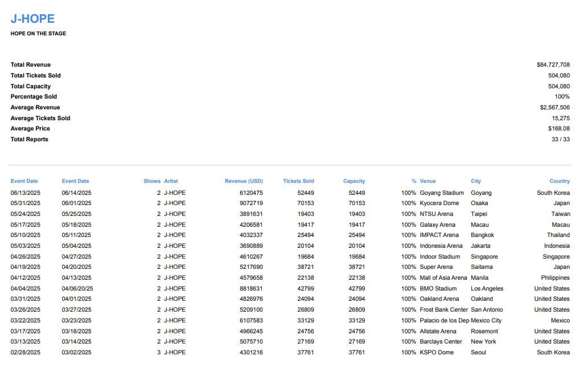Screen dimensions: 588x376
Task: Click the Osaka city cell
Action: pos(480,203)
